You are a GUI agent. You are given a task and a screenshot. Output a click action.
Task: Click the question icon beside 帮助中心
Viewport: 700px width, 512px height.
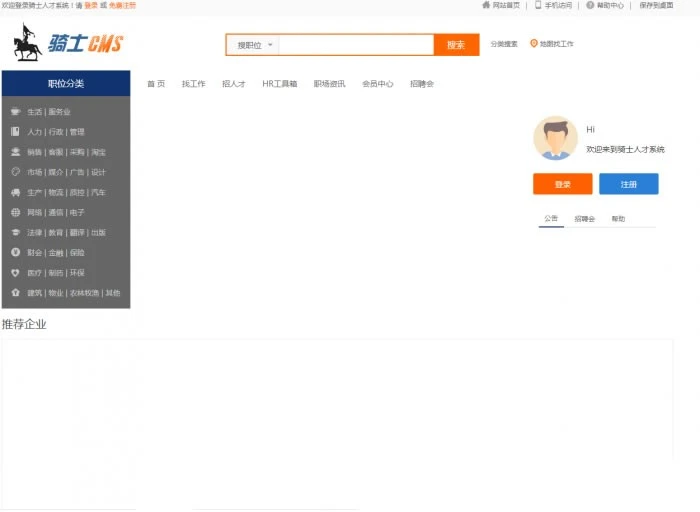[590, 5]
